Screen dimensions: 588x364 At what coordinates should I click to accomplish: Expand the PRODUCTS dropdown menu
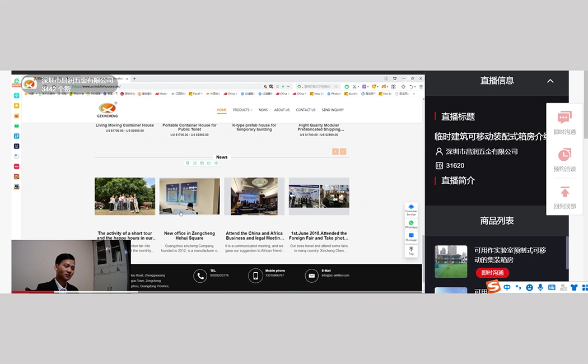tap(242, 110)
